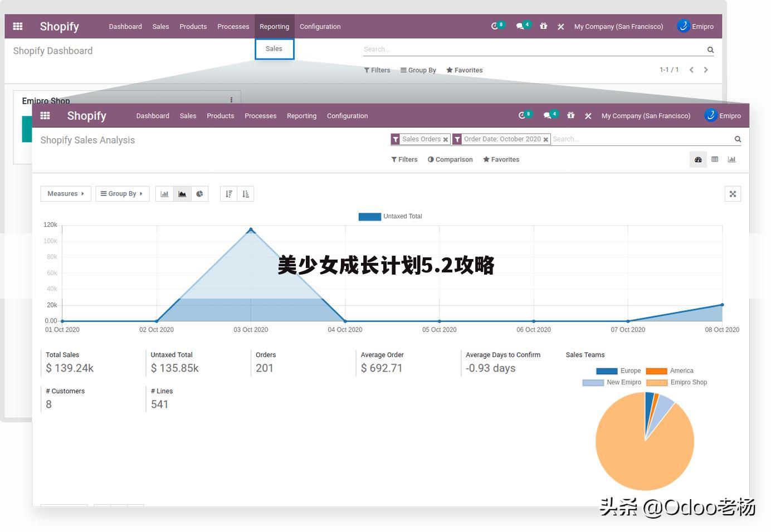Viewport: 771px width, 532px height.
Task: Open Favorites dropdown in Sales Analysis
Action: coord(501,159)
